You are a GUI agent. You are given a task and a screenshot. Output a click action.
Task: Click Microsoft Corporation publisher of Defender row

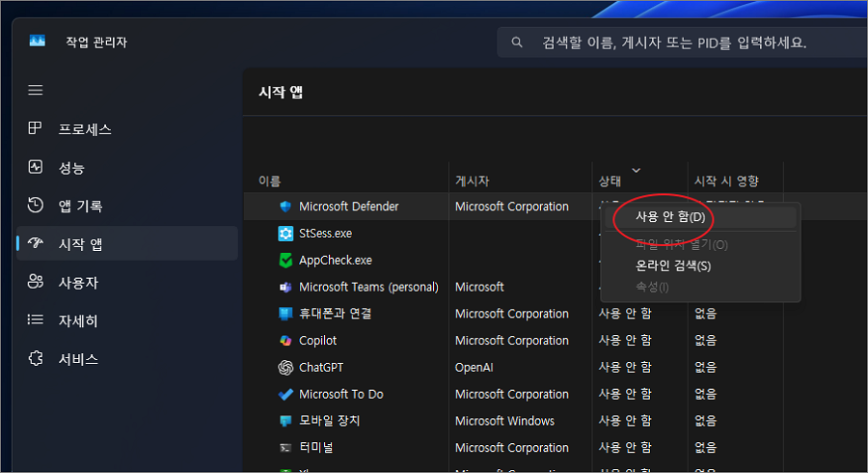[x=511, y=207]
